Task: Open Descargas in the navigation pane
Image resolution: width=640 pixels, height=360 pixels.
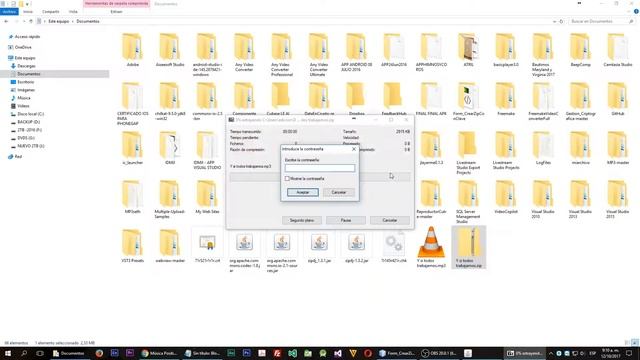Action: click(x=26, y=66)
